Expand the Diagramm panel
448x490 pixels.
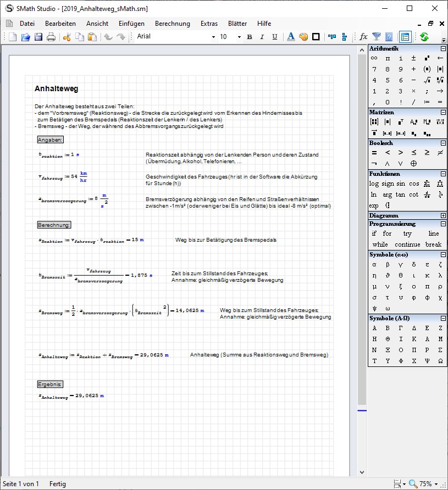click(443, 216)
